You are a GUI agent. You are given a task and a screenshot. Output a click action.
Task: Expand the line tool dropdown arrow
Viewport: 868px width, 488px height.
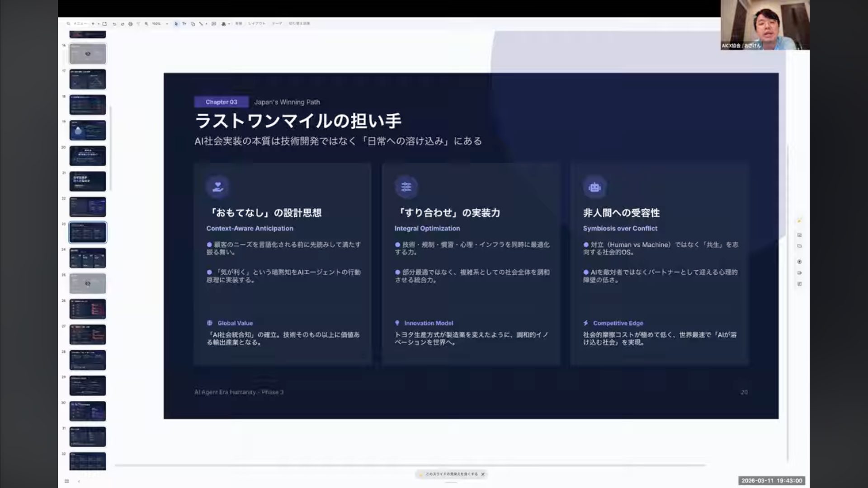pyautogui.click(x=207, y=23)
